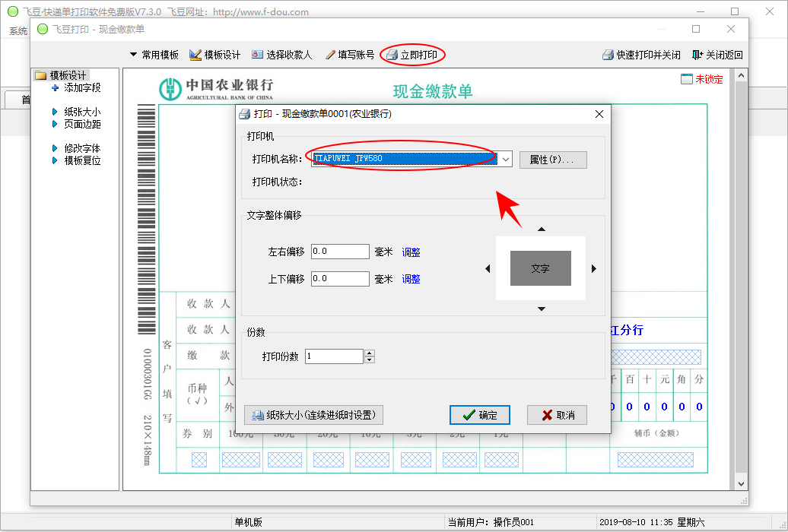Expand the printer name dropdown arrow
Viewport: 788px width, 532px height.
point(506,160)
